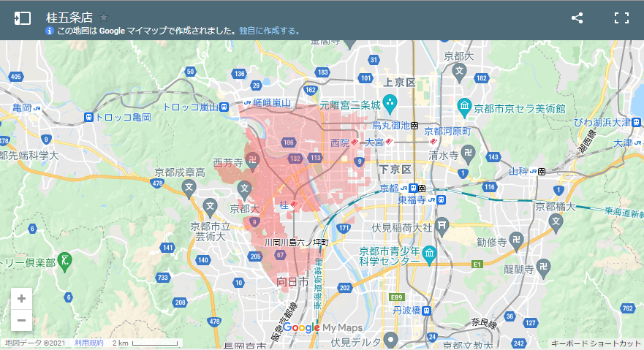The height and width of the screenshot is (350, 644).
Task: Zoom in with the plus button
Action: pos(21,299)
